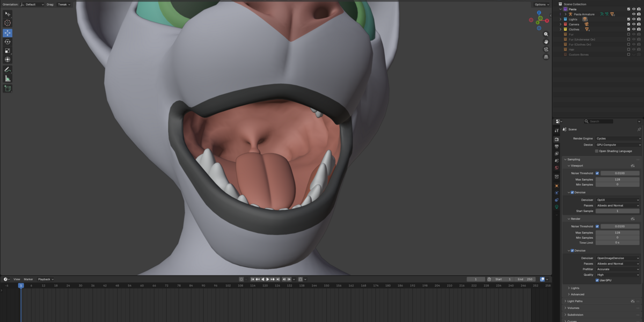Screen dimensions: 644x322
Task: Open the Playback menu
Action: pos(45,279)
